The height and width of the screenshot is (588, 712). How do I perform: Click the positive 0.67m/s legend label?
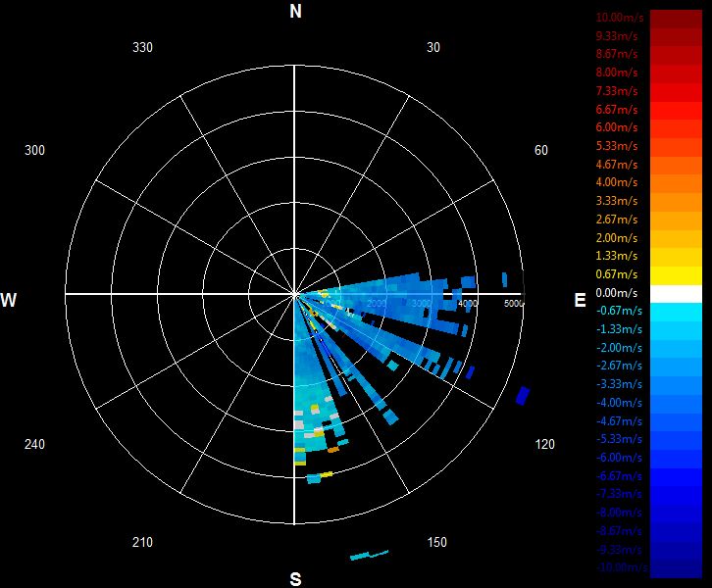(617, 274)
